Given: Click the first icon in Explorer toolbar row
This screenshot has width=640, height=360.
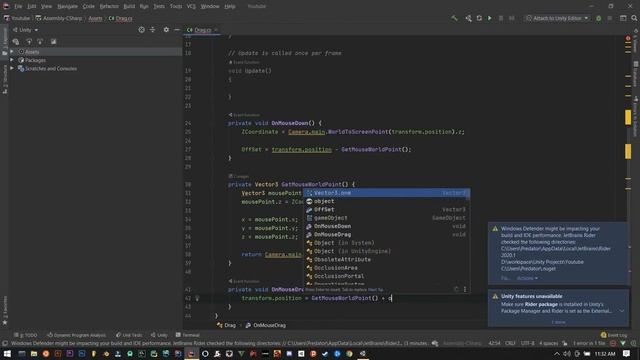Looking at the screenshot, I should click(x=16, y=42).
